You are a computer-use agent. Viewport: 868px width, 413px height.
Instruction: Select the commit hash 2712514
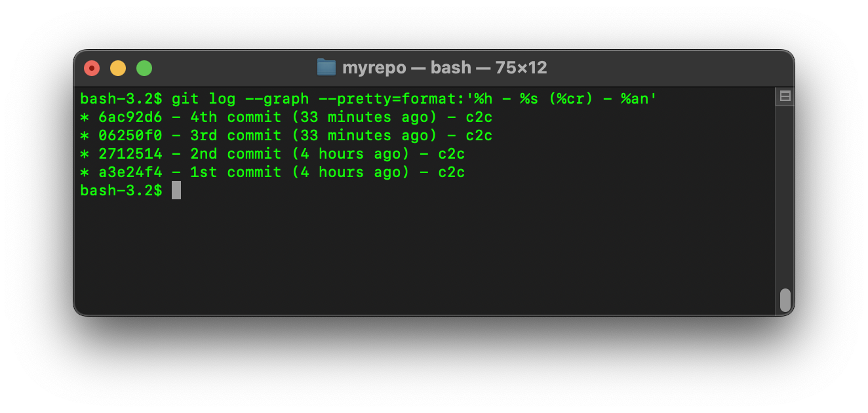pyautogui.click(x=130, y=154)
